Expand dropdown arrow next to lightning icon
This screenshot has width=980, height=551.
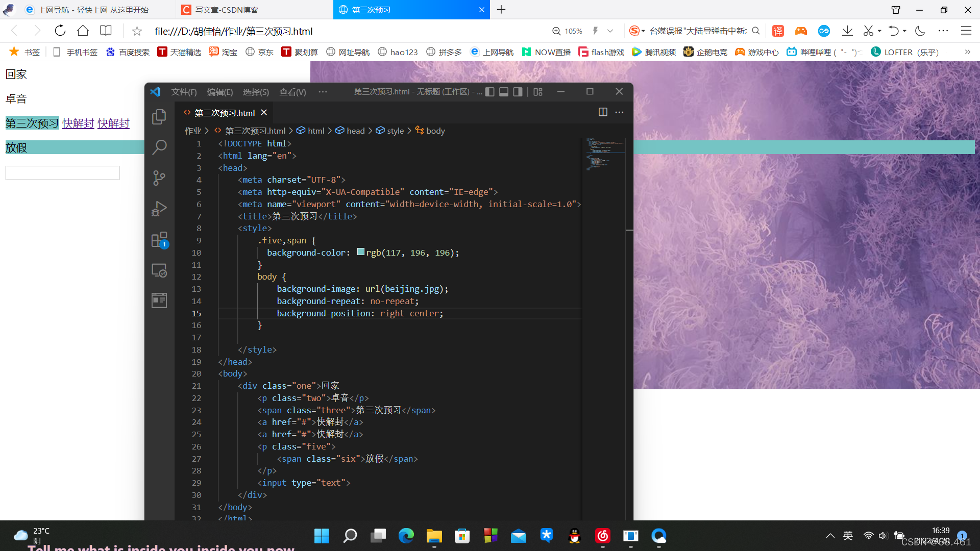click(610, 31)
